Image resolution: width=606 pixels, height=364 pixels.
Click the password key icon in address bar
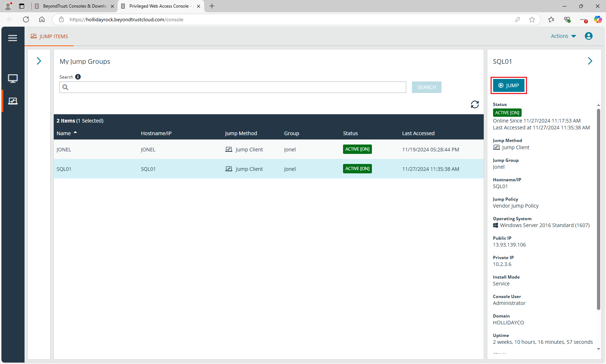click(x=518, y=19)
